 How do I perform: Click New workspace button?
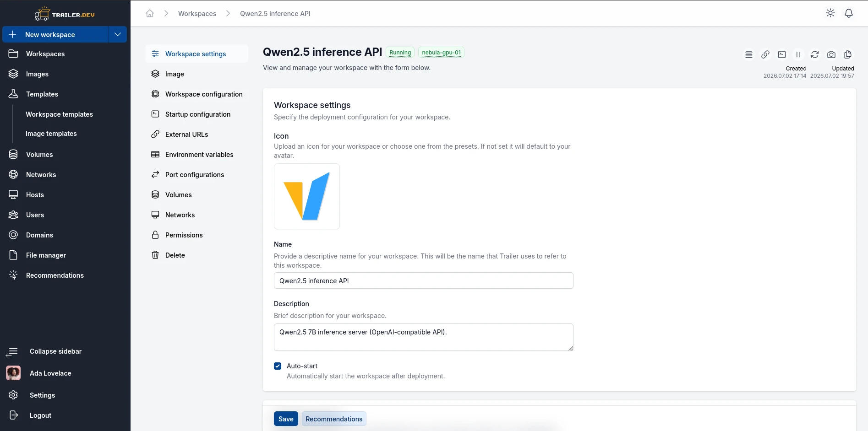tap(55, 34)
